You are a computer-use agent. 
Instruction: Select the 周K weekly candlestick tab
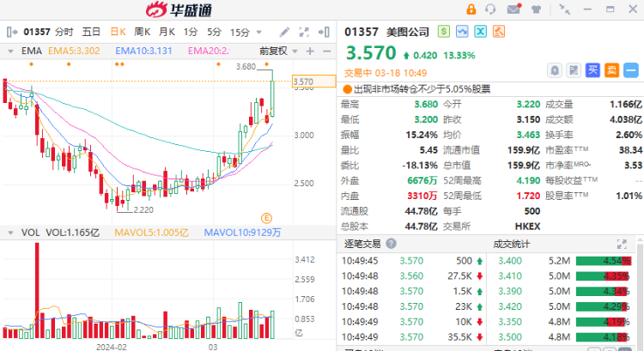click(142, 32)
